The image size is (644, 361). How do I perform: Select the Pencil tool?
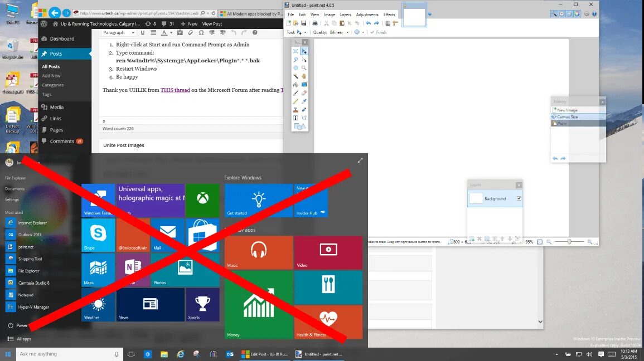click(296, 101)
